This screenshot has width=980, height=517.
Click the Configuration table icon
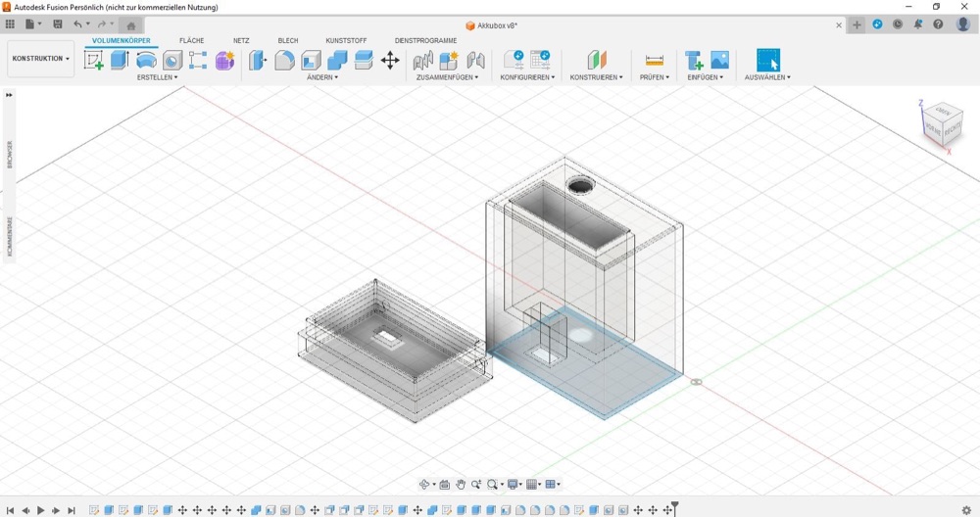(x=540, y=61)
